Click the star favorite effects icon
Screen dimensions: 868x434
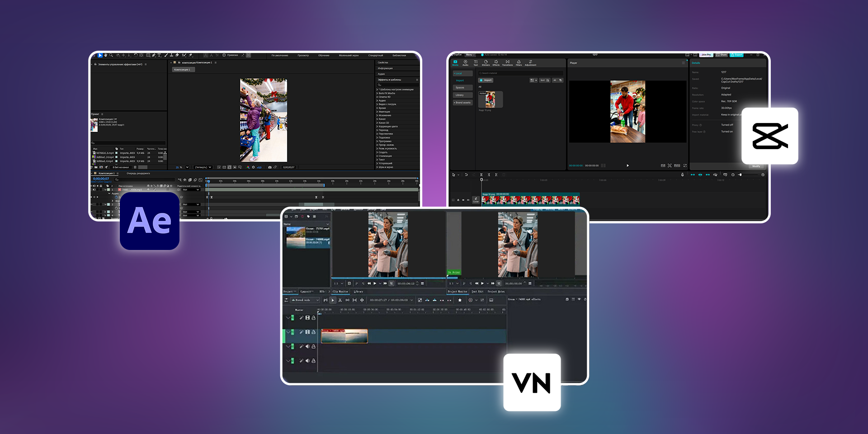pyautogui.click(x=460, y=300)
